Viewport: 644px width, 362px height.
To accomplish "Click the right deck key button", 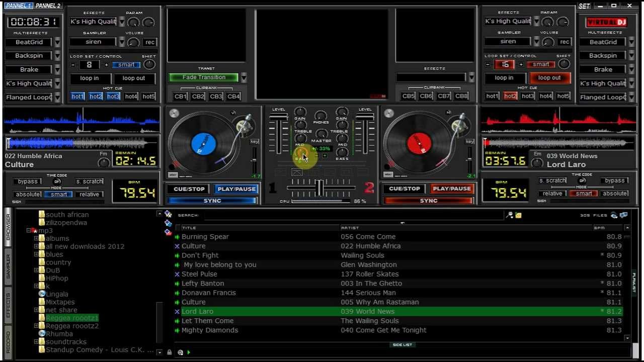I will pyautogui.click(x=470, y=142).
